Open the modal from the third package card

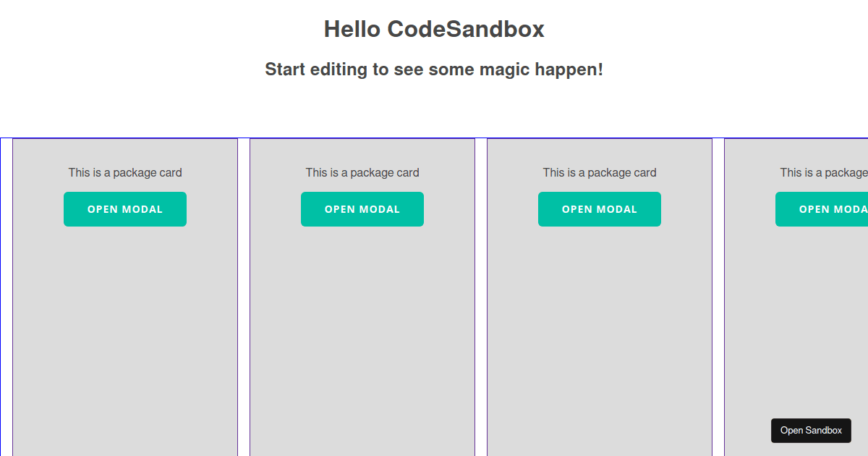tap(599, 208)
